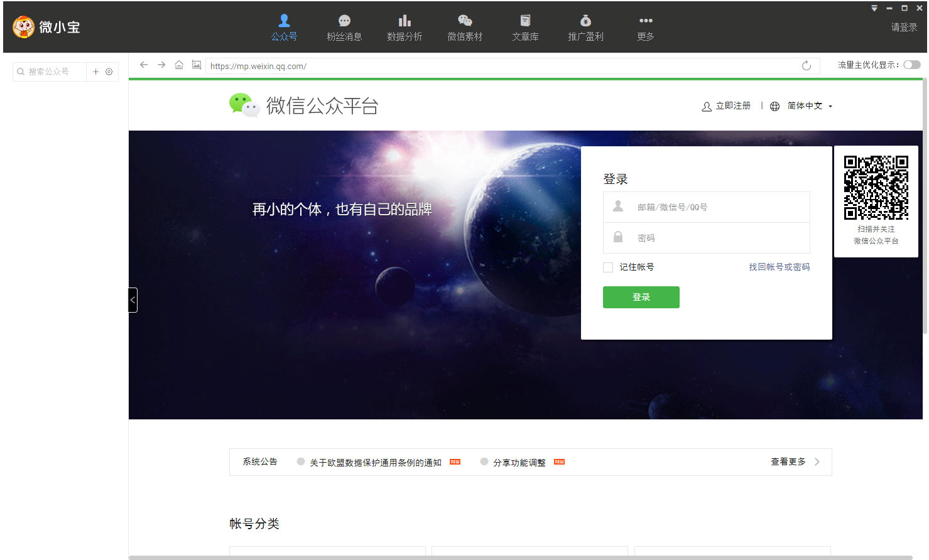Check the 记住帐号 checkbox
The image size is (929, 560).
(608, 267)
